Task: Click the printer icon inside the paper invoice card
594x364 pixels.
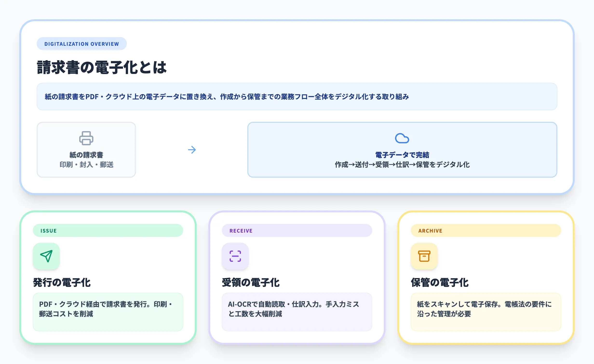Action: coord(86,138)
